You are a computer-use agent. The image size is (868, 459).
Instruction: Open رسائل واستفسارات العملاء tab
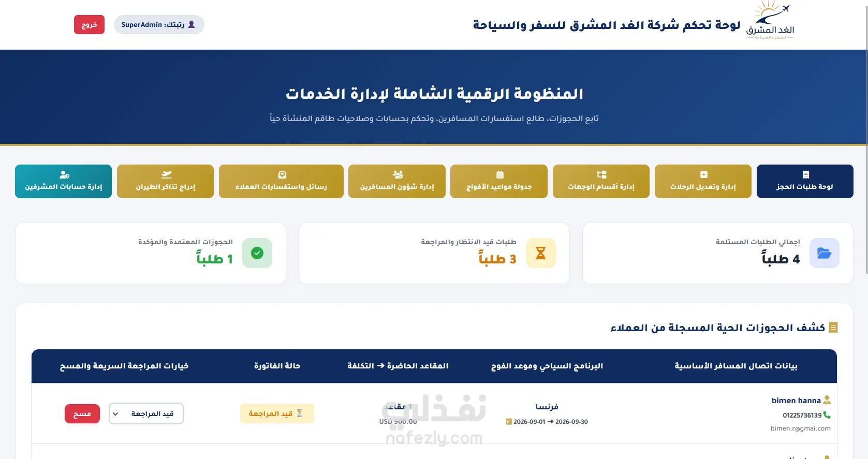pos(281,181)
